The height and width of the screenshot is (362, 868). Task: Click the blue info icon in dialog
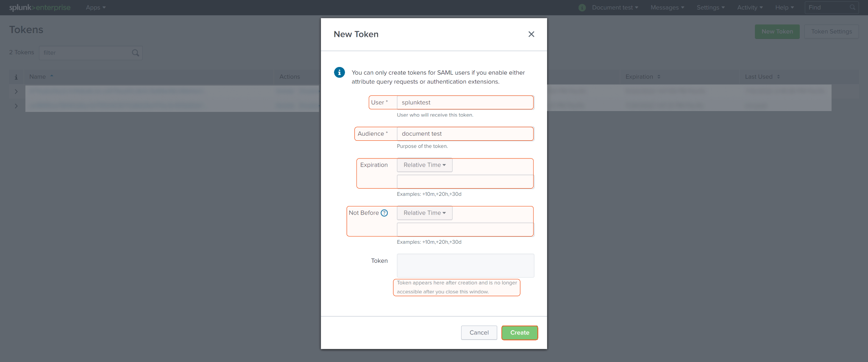339,72
